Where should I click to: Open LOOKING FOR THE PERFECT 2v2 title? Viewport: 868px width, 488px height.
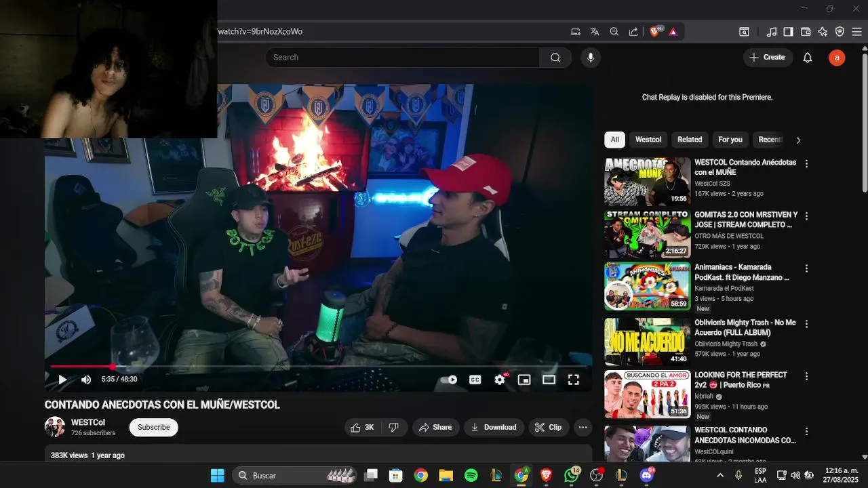point(741,380)
